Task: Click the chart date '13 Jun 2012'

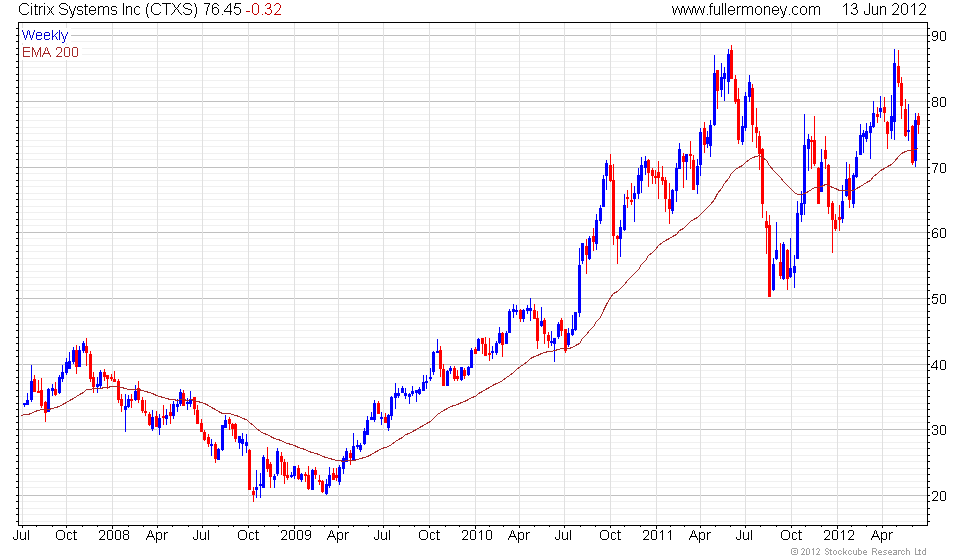Action: pos(884,9)
